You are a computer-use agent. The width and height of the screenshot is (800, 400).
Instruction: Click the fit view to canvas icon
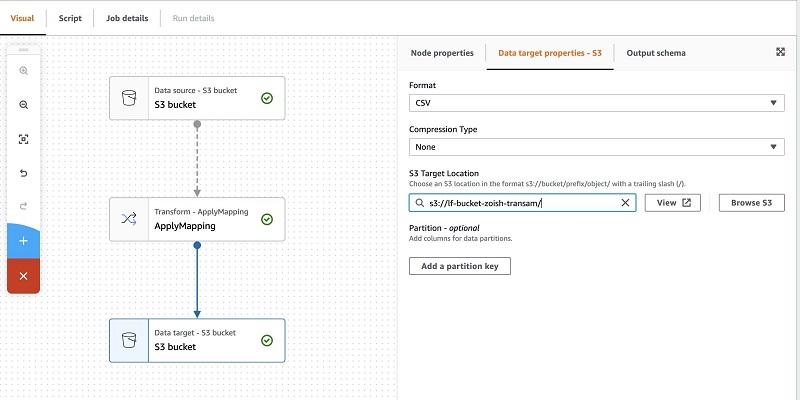(23, 139)
